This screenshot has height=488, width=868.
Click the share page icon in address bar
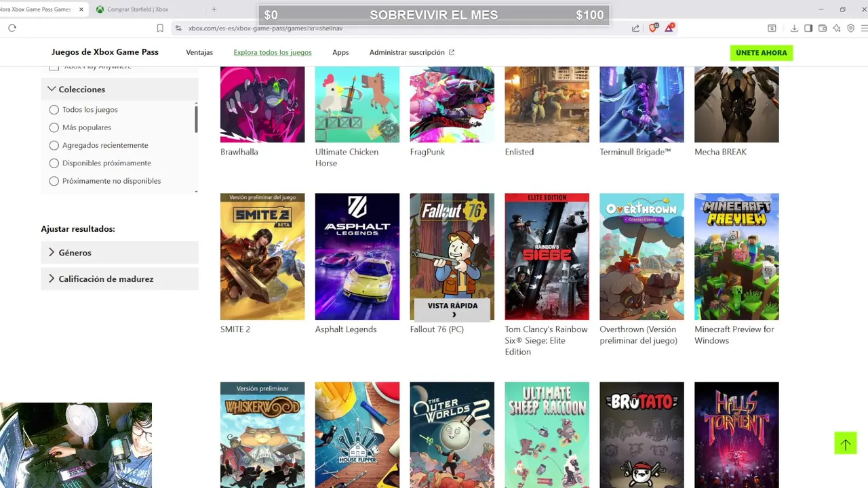pos(635,28)
